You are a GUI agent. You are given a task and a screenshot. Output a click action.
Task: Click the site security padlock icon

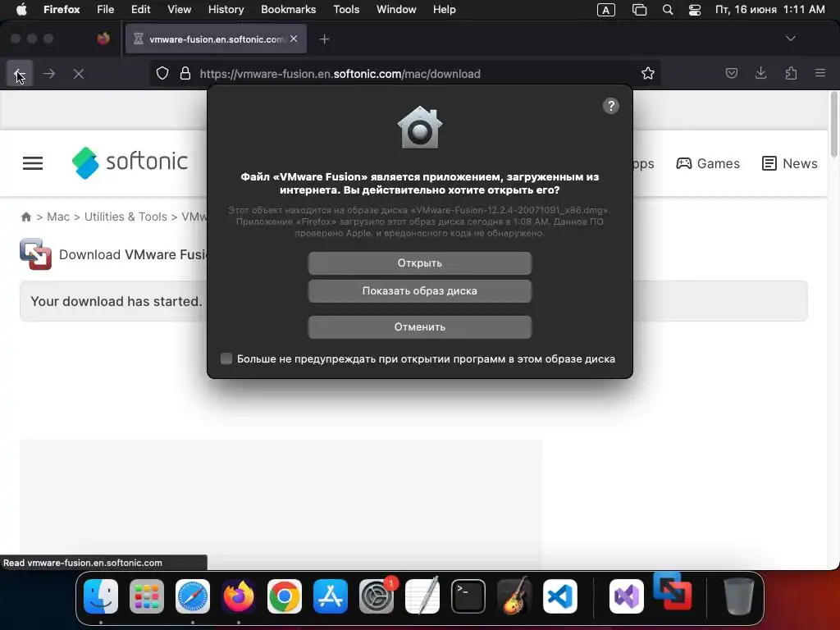tap(185, 73)
